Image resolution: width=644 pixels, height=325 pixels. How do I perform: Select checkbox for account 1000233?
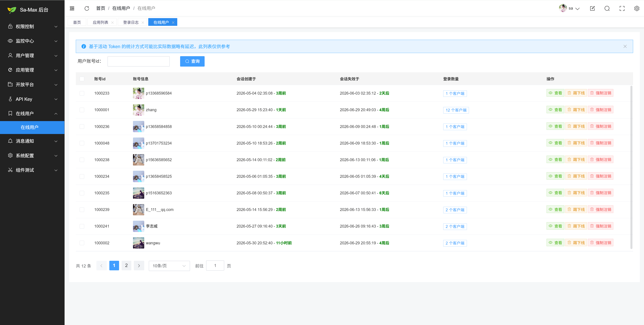point(82,93)
